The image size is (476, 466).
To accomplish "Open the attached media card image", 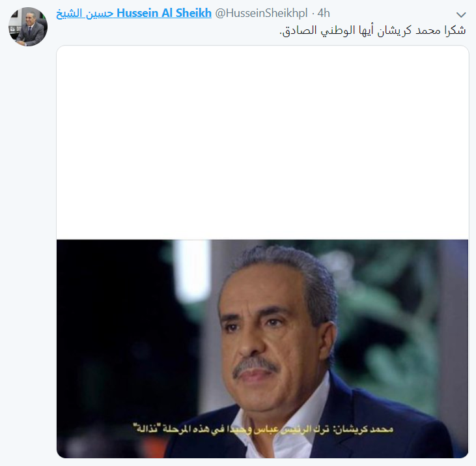I will (x=262, y=252).
